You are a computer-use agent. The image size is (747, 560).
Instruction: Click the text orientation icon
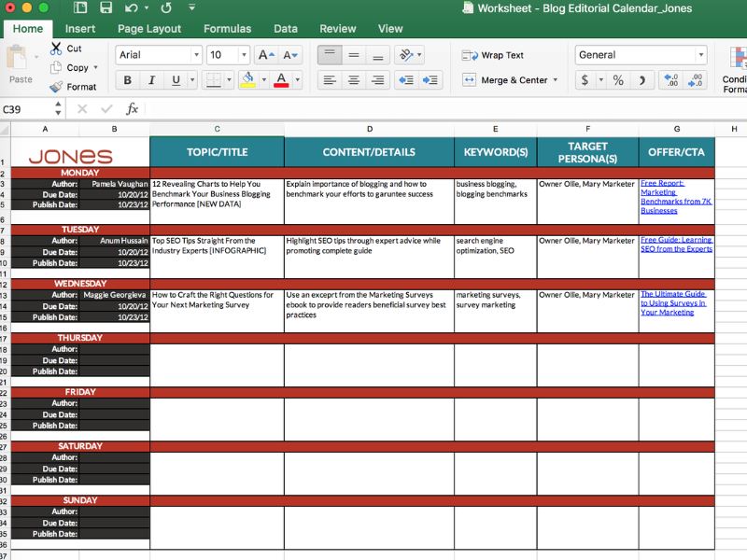click(406, 55)
